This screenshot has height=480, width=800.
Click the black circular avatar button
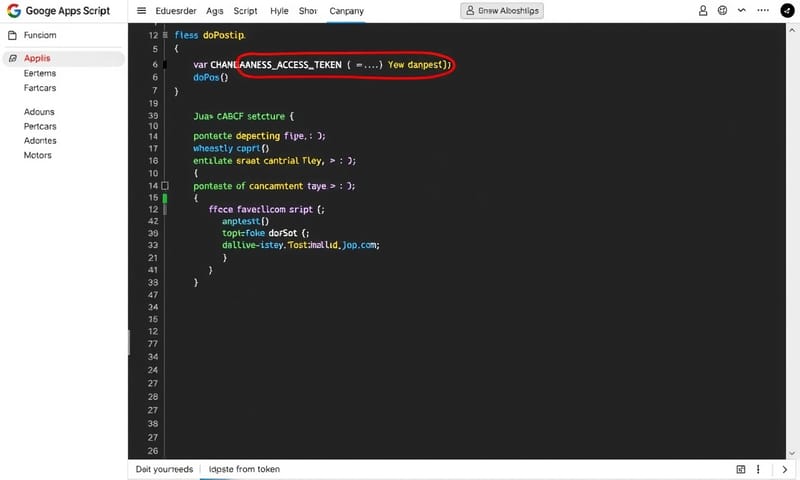click(787, 11)
